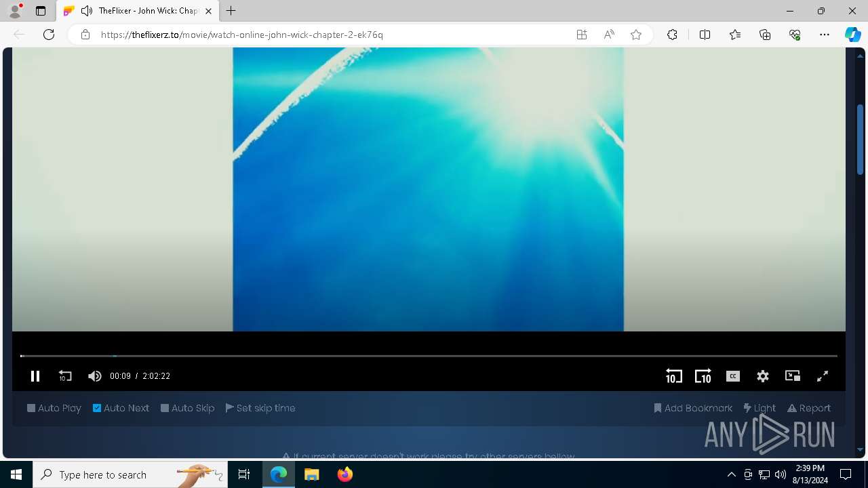The width and height of the screenshot is (868, 488).
Task: Click the Type here to search box
Action: 131,474
